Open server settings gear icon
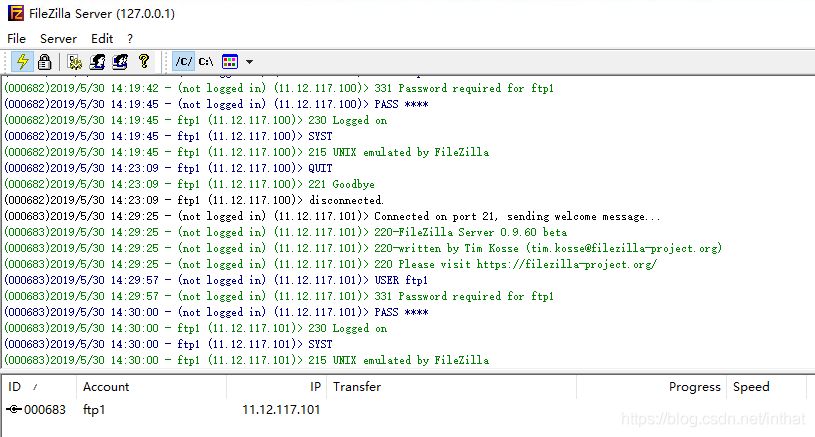 tap(74, 62)
